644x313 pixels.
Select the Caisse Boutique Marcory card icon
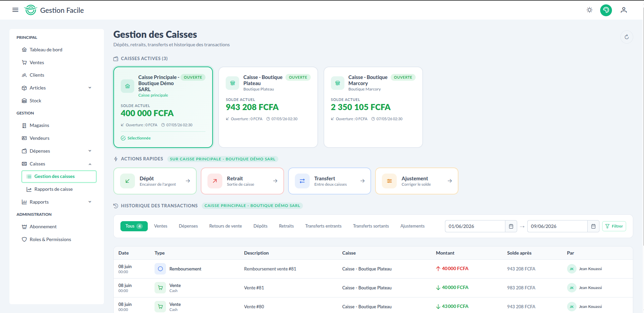(x=337, y=83)
